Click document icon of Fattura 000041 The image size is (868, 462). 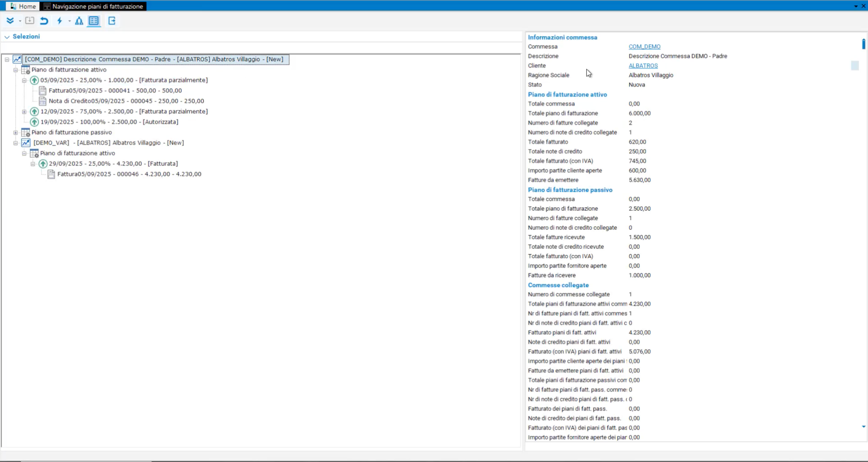[43, 91]
